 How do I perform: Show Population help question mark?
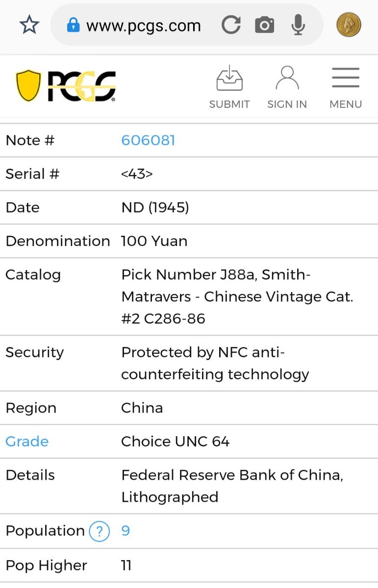100,531
